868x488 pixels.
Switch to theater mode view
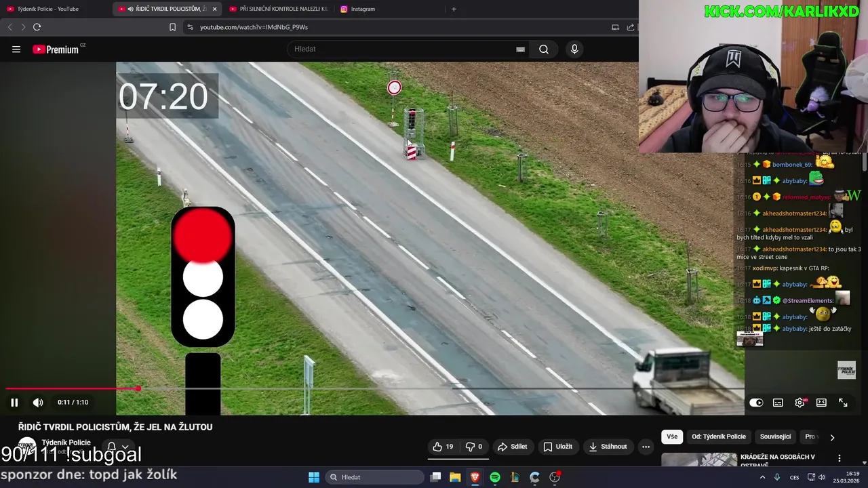click(x=821, y=403)
